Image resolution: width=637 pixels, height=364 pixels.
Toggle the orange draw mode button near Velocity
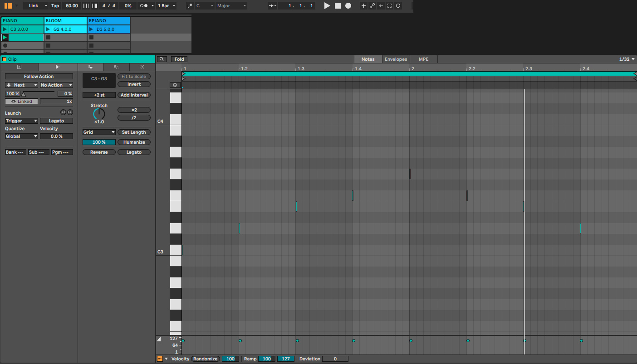160,359
